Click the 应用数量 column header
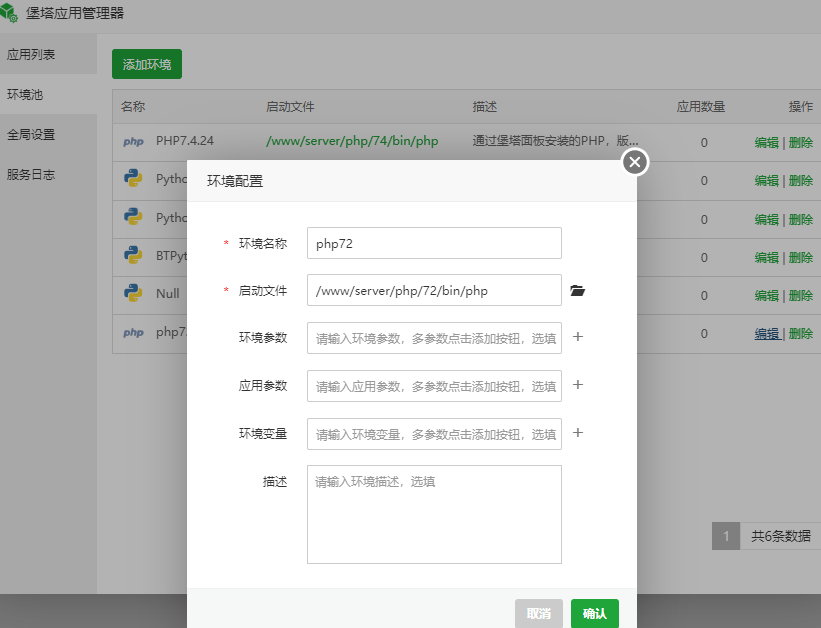Image resolution: width=821 pixels, height=628 pixels. (701, 107)
